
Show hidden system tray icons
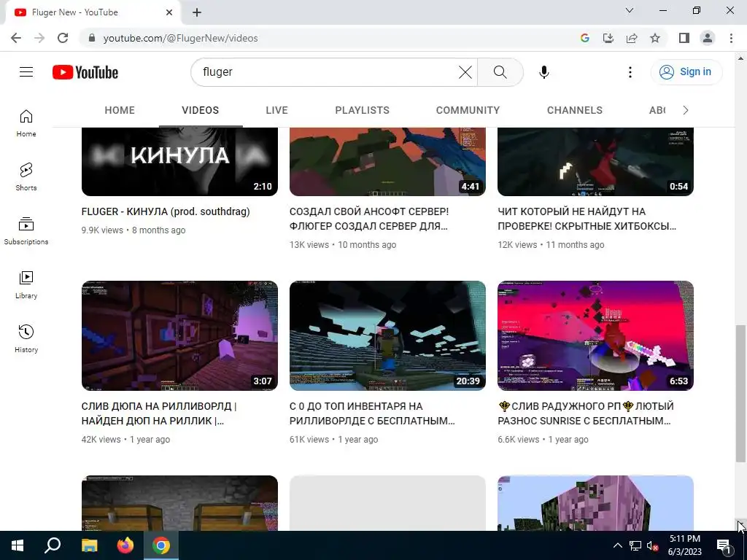tap(617, 545)
